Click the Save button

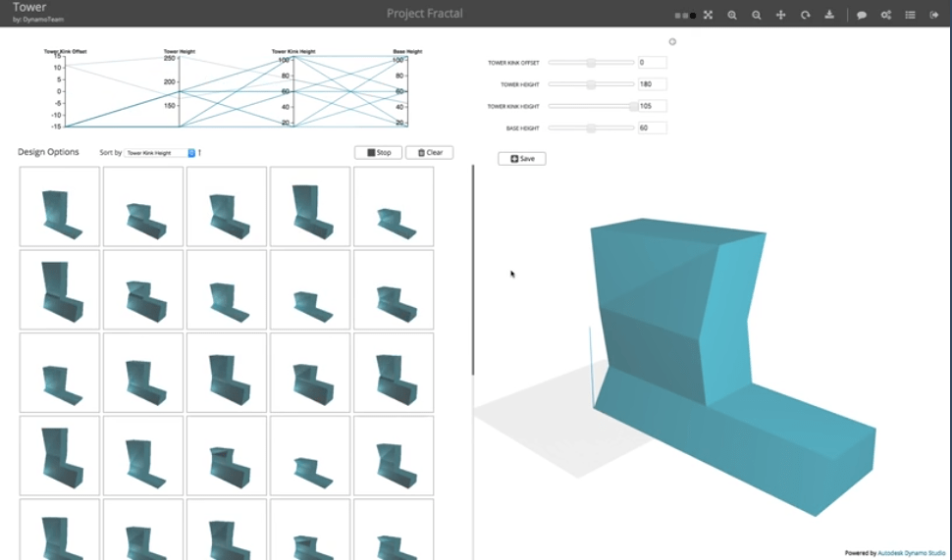pyautogui.click(x=522, y=158)
